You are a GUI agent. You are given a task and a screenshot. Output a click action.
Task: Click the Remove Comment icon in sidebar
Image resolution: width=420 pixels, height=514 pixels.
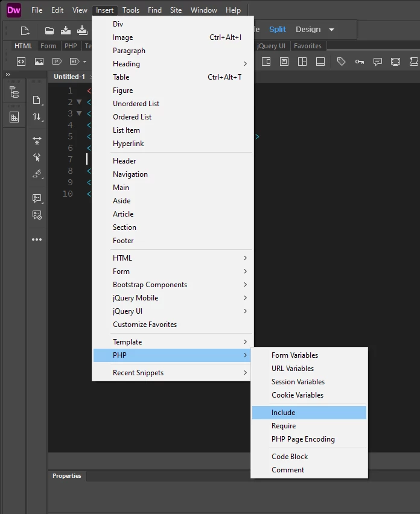click(x=37, y=215)
